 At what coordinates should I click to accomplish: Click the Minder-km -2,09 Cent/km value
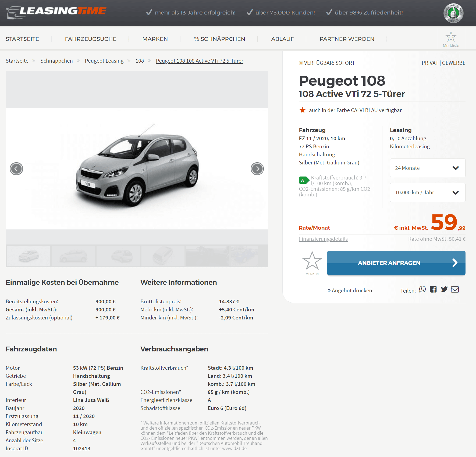236,318
